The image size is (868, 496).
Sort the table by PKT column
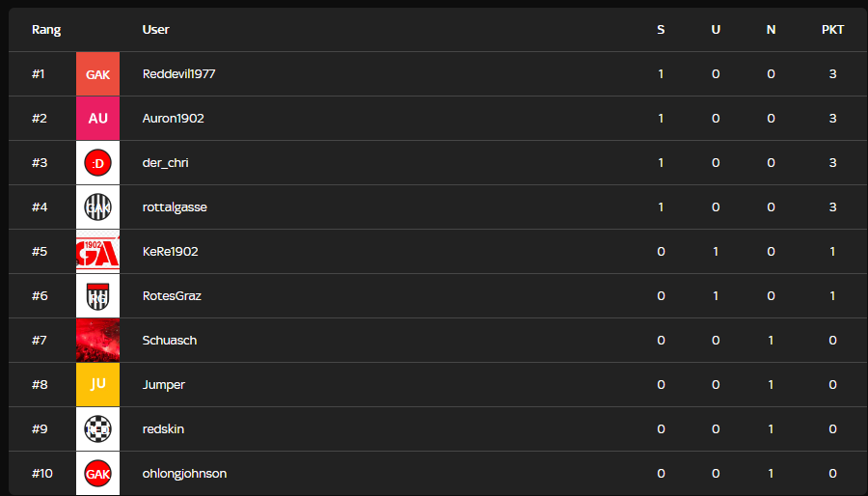click(832, 30)
